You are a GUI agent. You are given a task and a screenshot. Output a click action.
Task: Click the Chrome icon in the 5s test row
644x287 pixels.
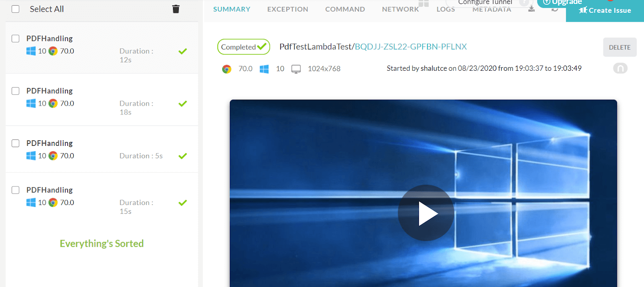(53, 156)
